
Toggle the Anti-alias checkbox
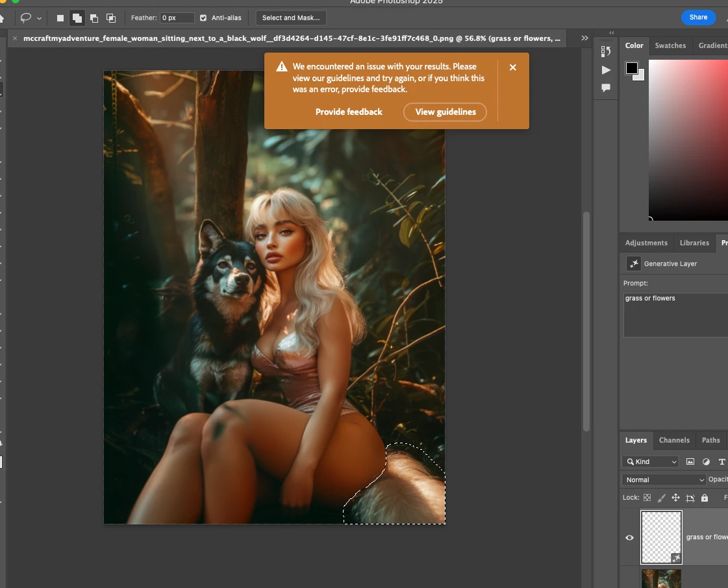coord(203,18)
